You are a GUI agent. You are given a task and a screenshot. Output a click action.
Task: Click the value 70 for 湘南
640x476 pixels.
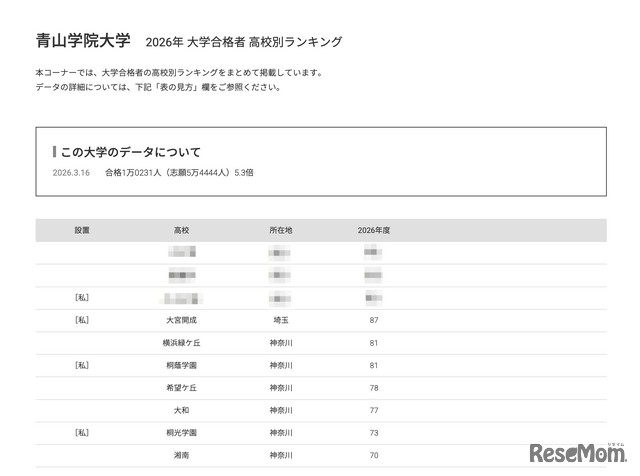point(374,455)
